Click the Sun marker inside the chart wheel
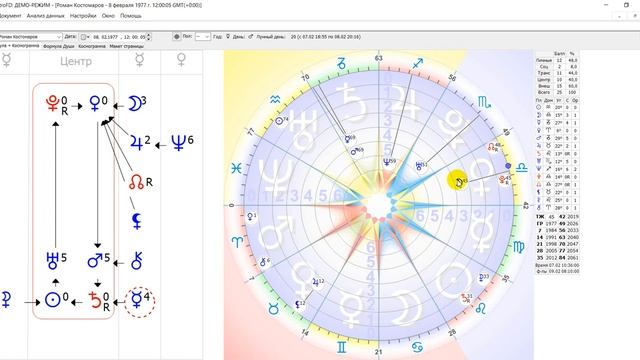640x360 pixels. coord(280,121)
